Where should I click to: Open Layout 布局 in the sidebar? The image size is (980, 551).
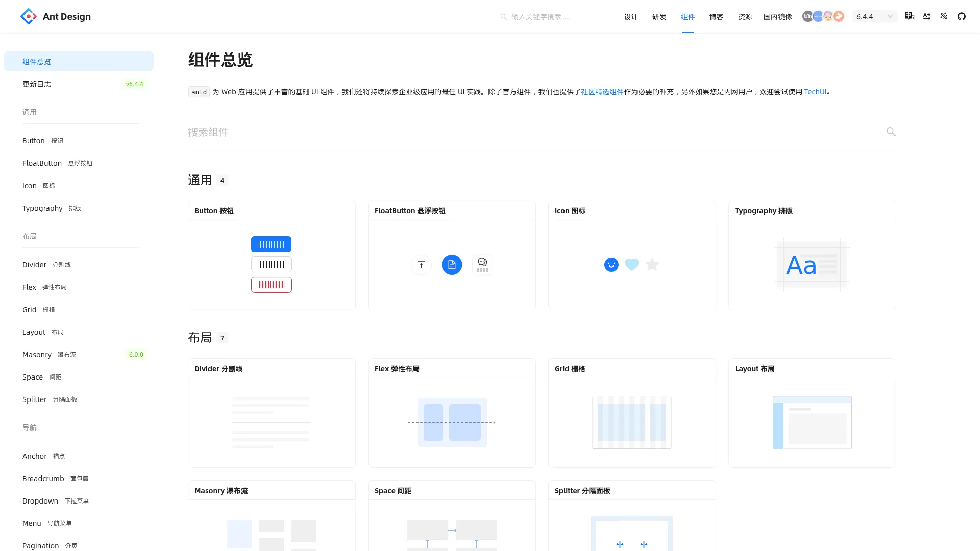(x=79, y=332)
